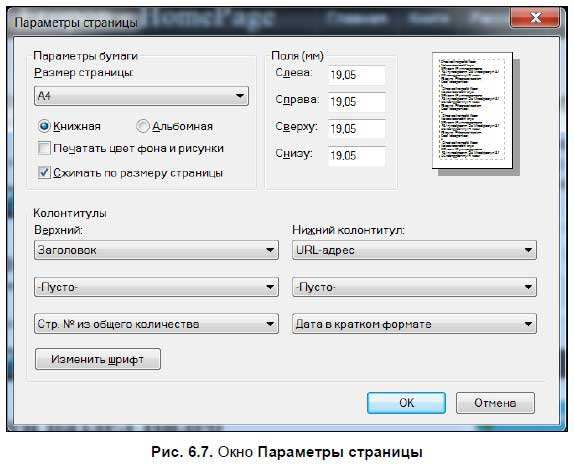Viewport: 574px width, 464px height.
Task: Expand the Заголовок header dropdown
Action: [x=156, y=250]
